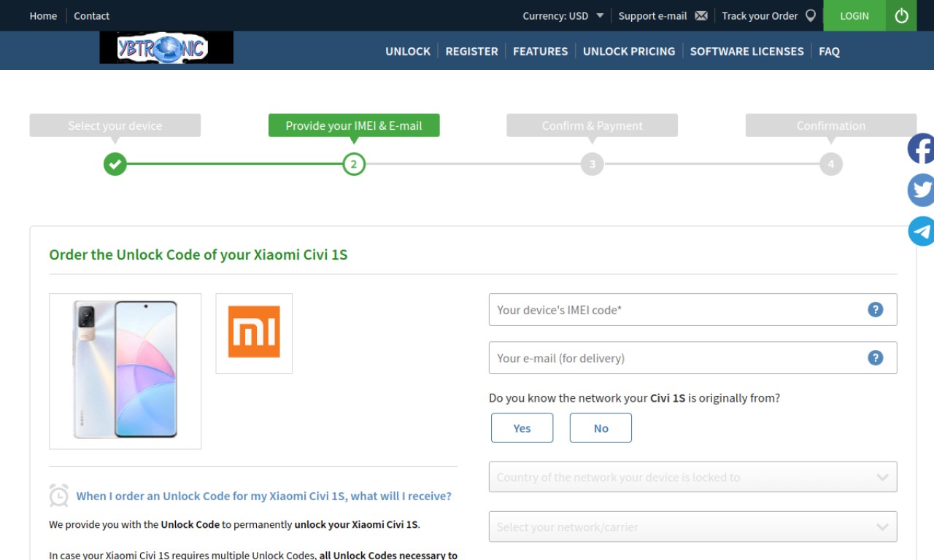Screen dimensions: 934x560
Task: Open the UNLOCK menu item
Action: click(x=408, y=51)
